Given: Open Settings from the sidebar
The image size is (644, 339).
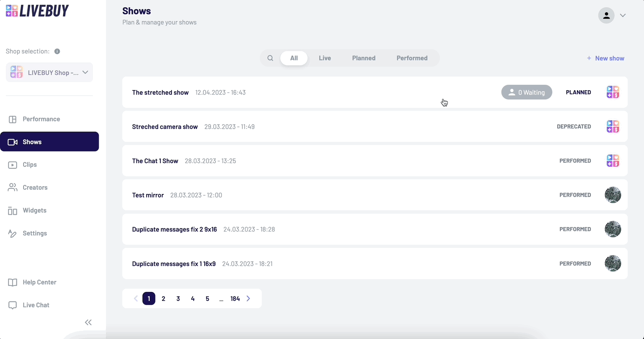Looking at the screenshot, I should pyautogui.click(x=34, y=233).
